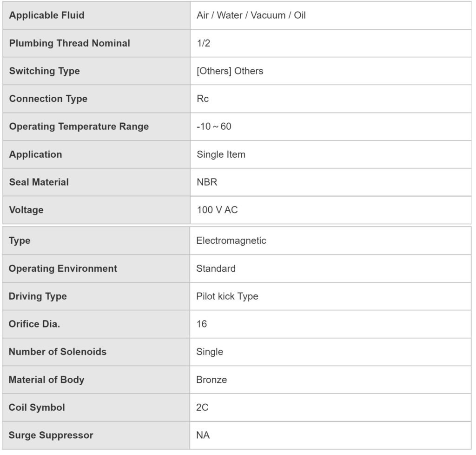Click the Applicable Fluid label cell
The height and width of the screenshot is (455, 476).
(x=47, y=15)
